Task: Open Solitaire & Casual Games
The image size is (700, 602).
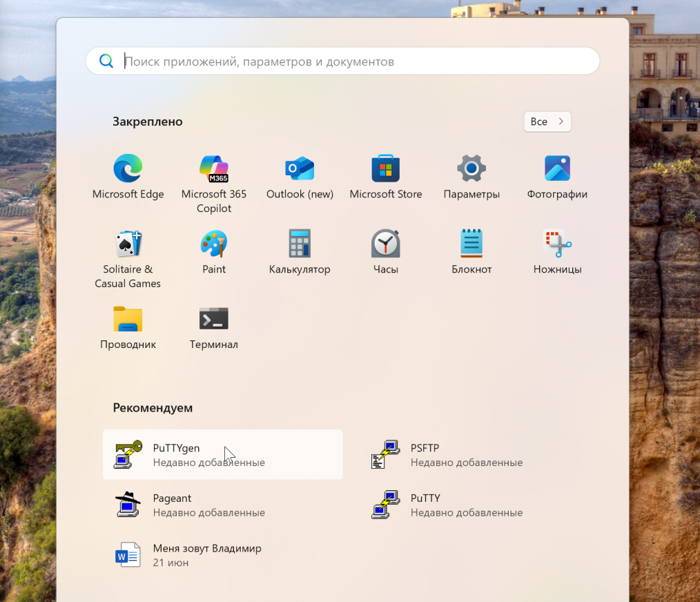Action: click(128, 258)
